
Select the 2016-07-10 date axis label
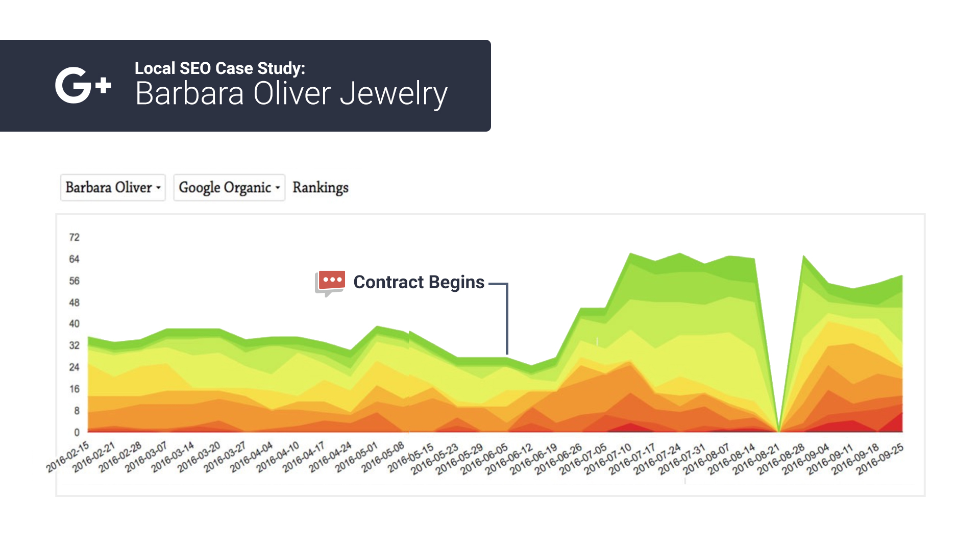pyautogui.click(x=607, y=459)
